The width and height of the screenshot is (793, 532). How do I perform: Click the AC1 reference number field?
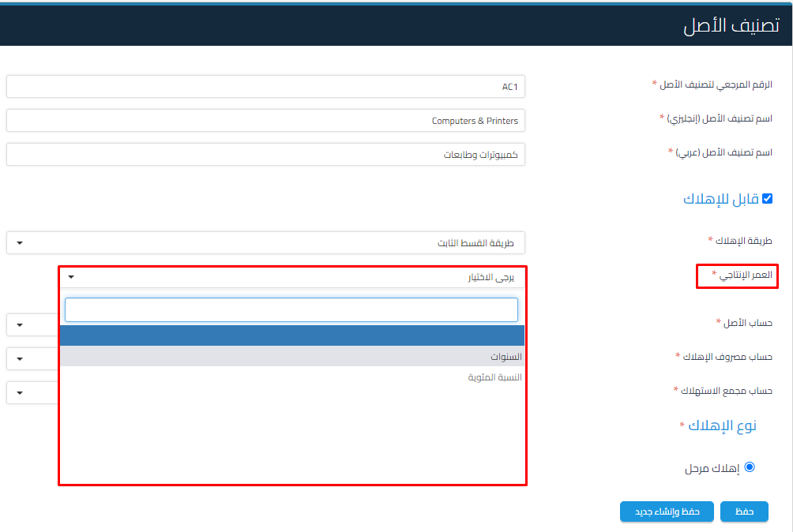tap(265, 87)
